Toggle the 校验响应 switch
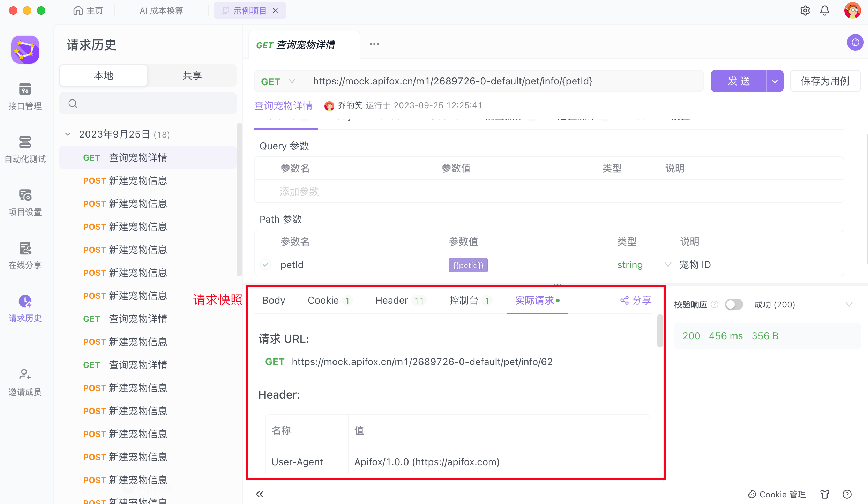Image resolution: width=868 pixels, height=504 pixels. [x=734, y=304]
